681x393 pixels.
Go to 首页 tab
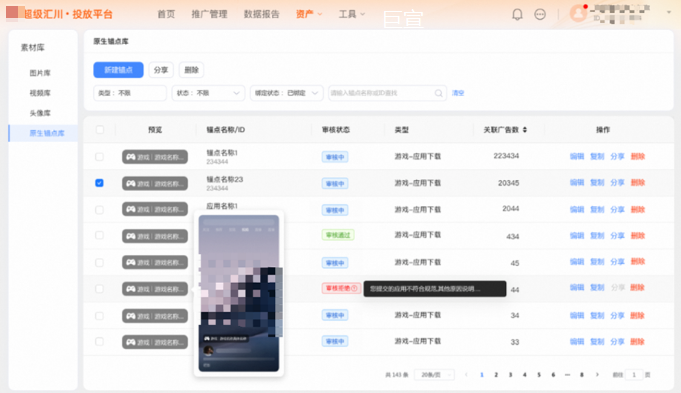166,14
